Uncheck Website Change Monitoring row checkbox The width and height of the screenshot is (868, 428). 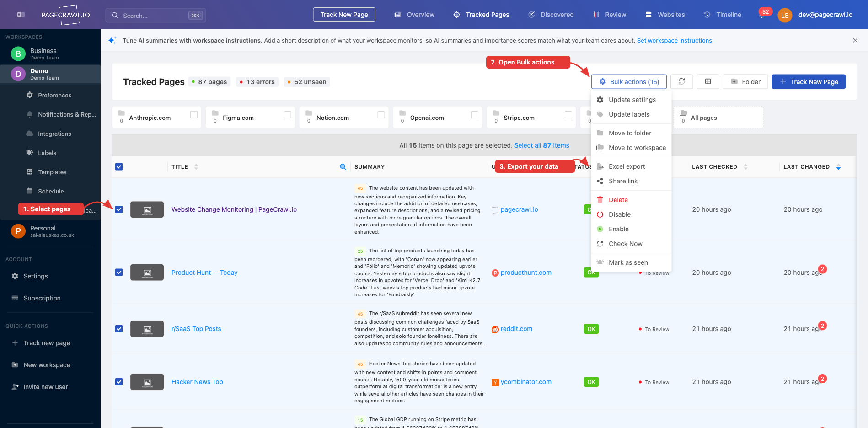(x=119, y=209)
